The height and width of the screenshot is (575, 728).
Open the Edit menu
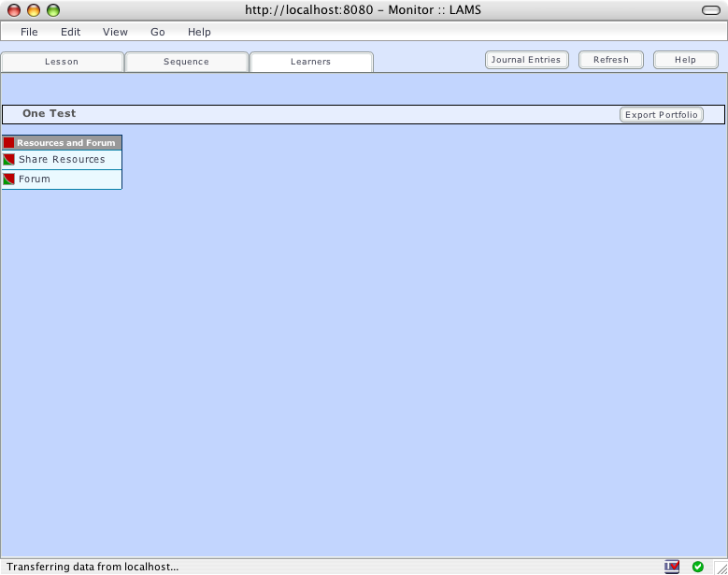pos(71,32)
